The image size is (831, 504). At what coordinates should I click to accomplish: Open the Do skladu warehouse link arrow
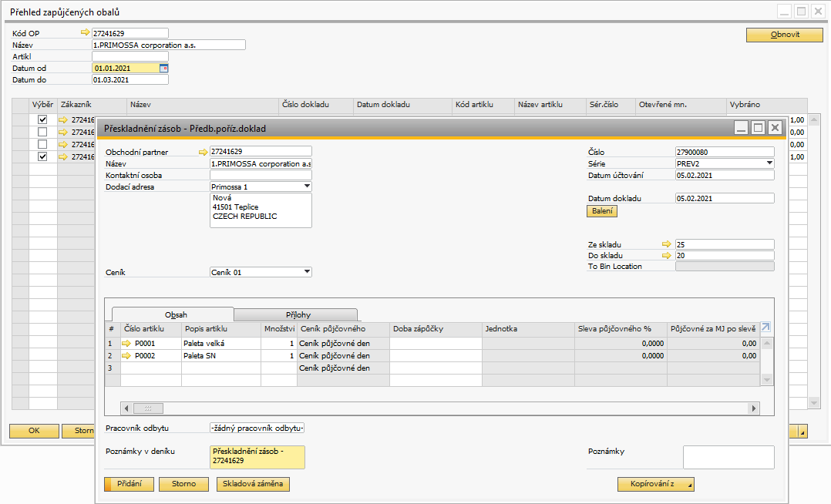(x=667, y=255)
